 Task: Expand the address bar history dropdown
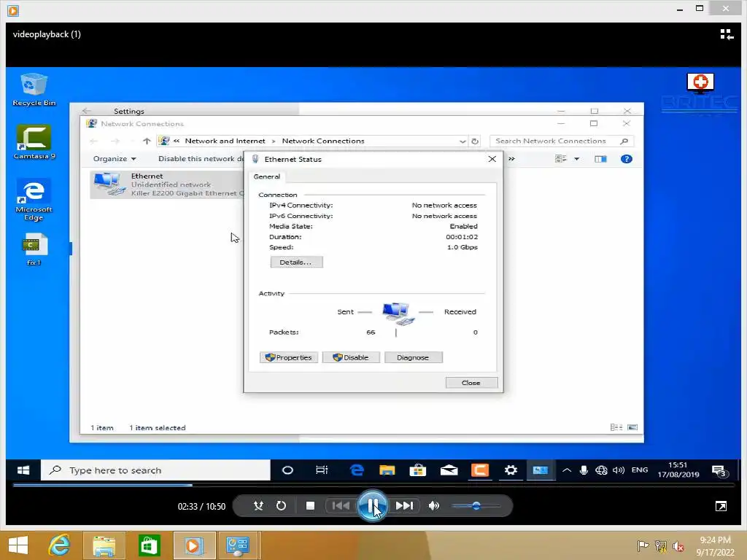click(x=462, y=141)
